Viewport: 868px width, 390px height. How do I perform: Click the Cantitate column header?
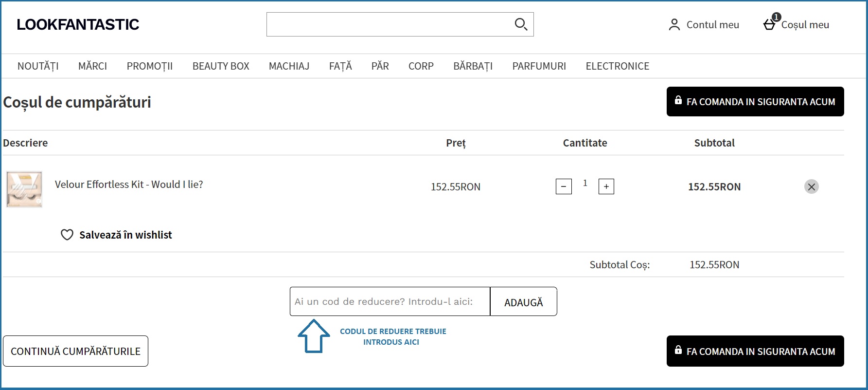[585, 143]
